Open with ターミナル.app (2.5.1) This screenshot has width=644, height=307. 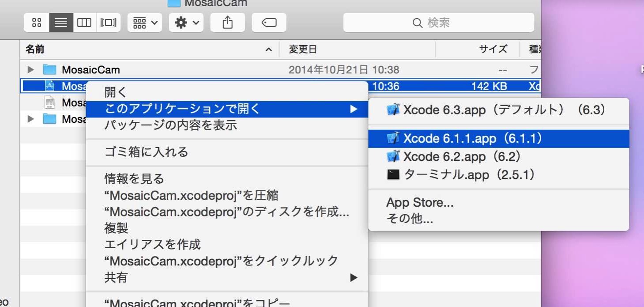(499, 174)
